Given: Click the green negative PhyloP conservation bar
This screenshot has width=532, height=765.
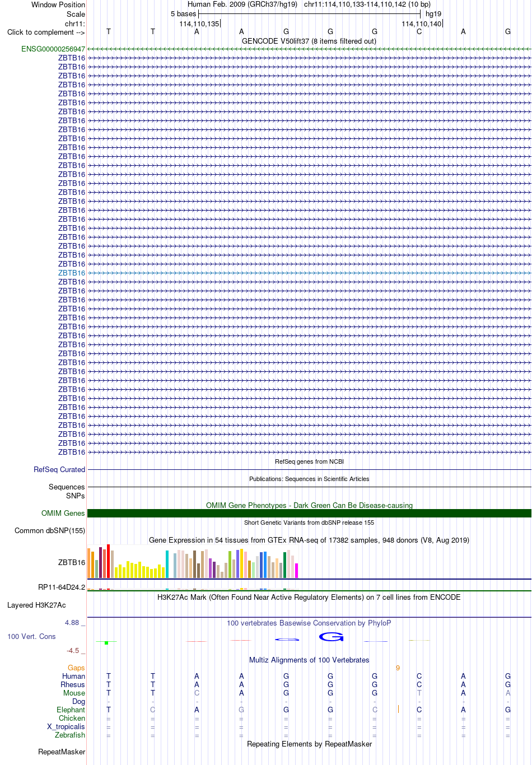Looking at the screenshot, I should click(x=106, y=643).
